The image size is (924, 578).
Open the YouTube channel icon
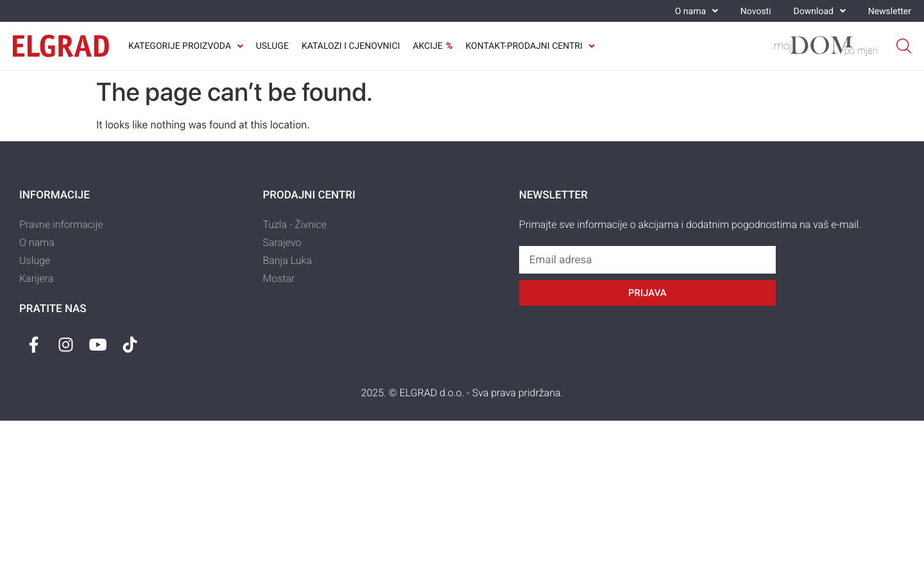98,345
